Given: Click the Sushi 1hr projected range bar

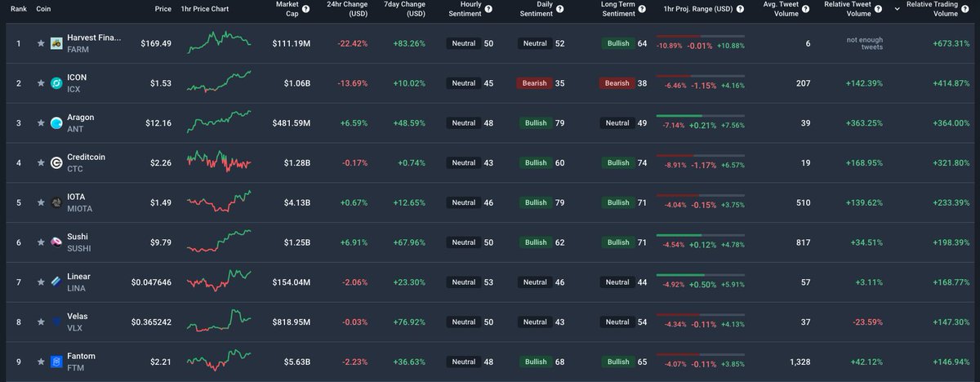Looking at the screenshot, I should coord(700,235).
